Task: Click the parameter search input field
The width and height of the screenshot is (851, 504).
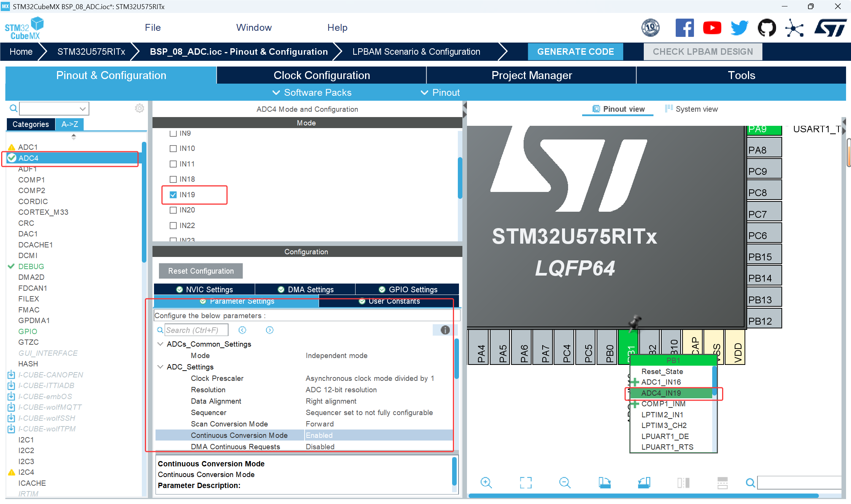Action: tap(197, 330)
